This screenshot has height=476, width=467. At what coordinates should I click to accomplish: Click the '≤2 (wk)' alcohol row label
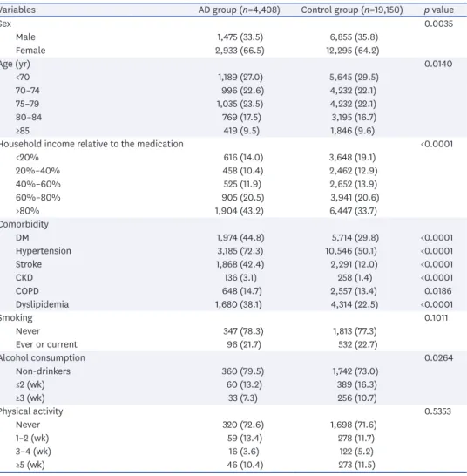pyautogui.click(x=30, y=384)
